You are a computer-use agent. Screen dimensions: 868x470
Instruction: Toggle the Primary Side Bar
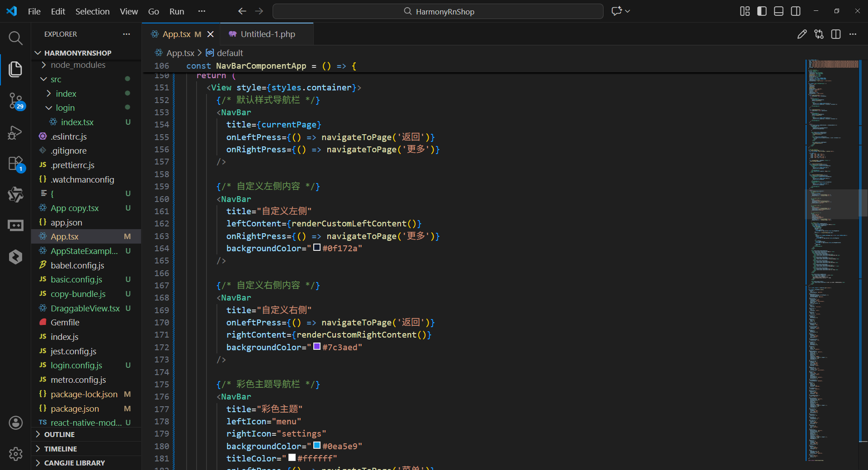(762, 11)
